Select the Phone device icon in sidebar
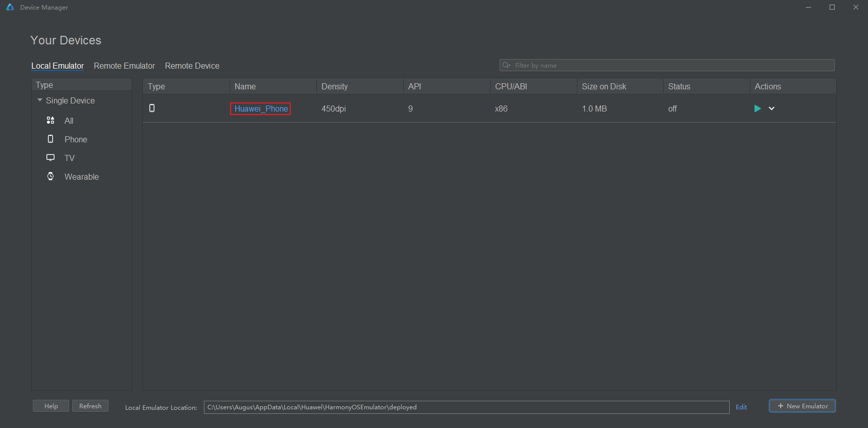This screenshot has width=868, height=428. click(x=50, y=139)
